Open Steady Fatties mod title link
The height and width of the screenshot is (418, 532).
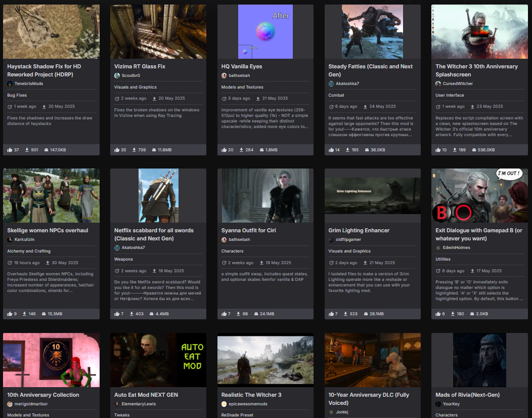[371, 70]
